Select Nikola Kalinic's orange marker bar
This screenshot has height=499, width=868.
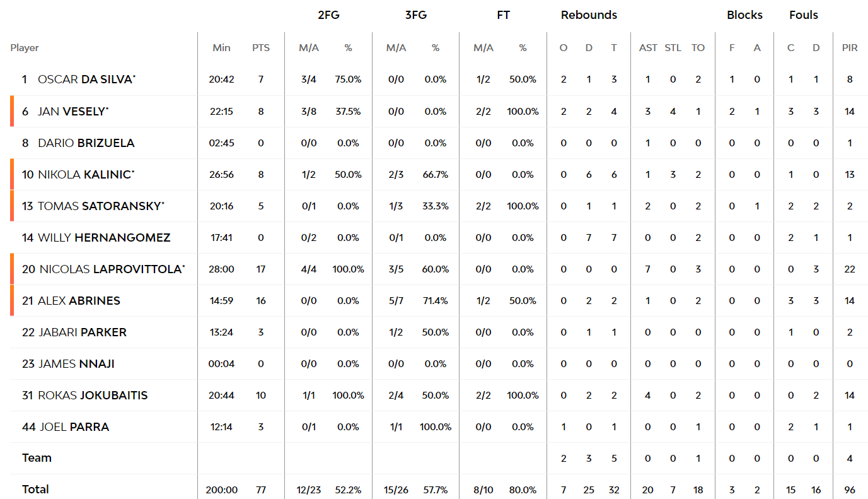pyautogui.click(x=11, y=174)
